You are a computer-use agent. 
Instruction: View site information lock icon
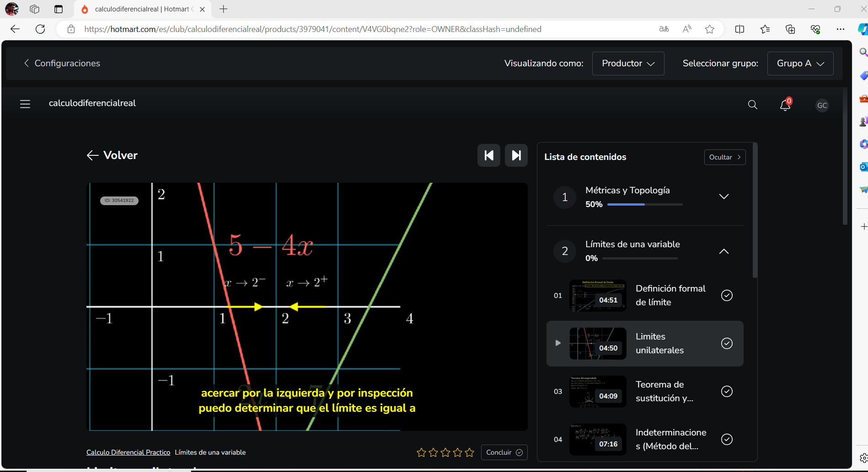tap(71, 29)
